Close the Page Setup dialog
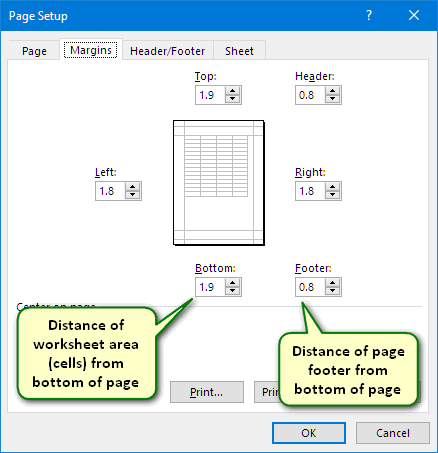 click(414, 15)
